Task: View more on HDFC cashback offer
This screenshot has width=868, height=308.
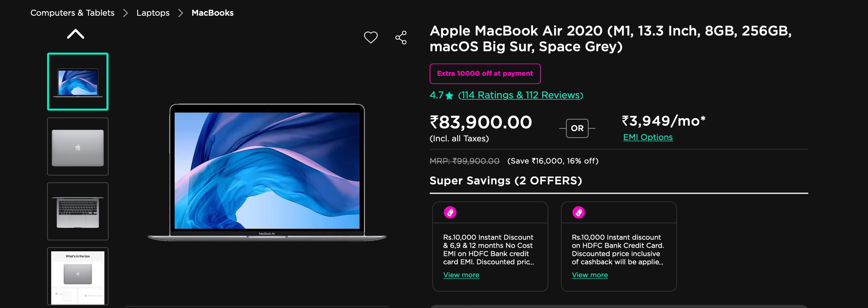Action: pyautogui.click(x=590, y=275)
